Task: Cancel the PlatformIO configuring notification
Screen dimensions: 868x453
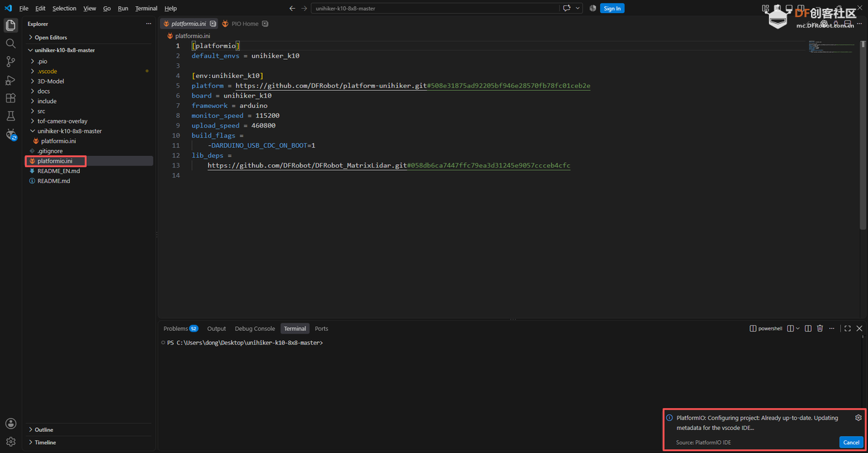Action: pyautogui.click(x=851, y=442)
